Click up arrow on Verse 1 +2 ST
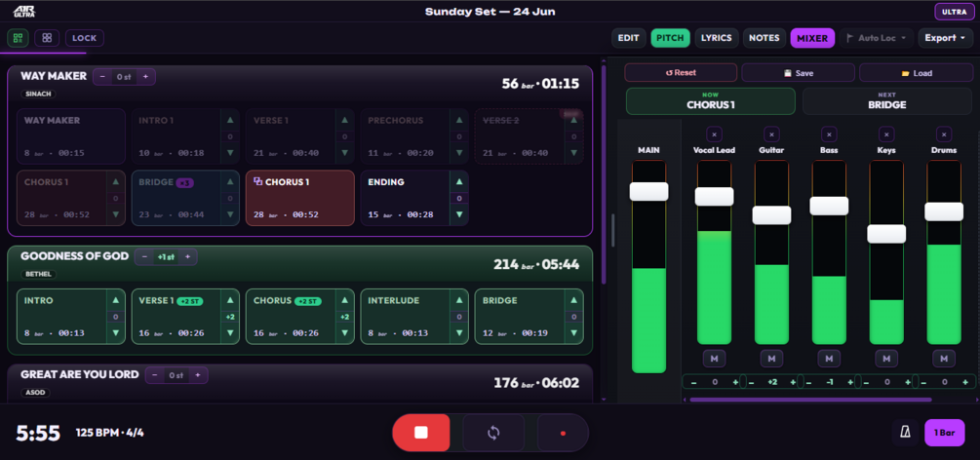The height and width of the screenshot is (460, 980). click(x=230, y=300)
